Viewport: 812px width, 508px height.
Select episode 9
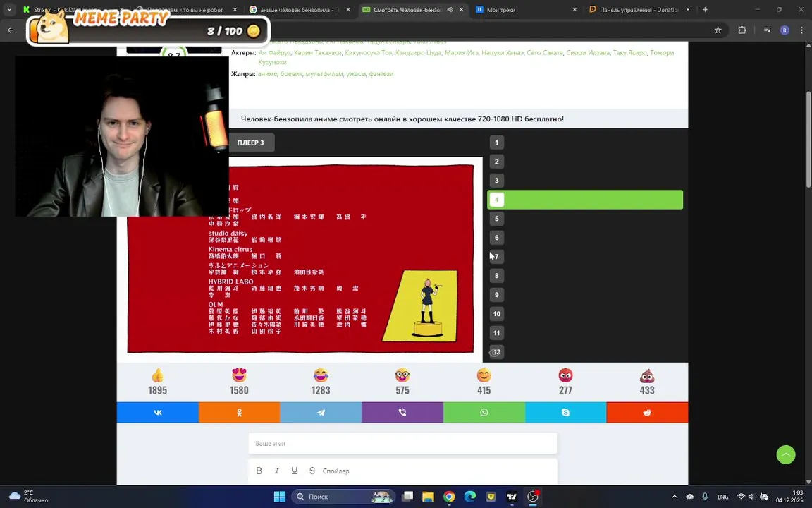(496, 295)
